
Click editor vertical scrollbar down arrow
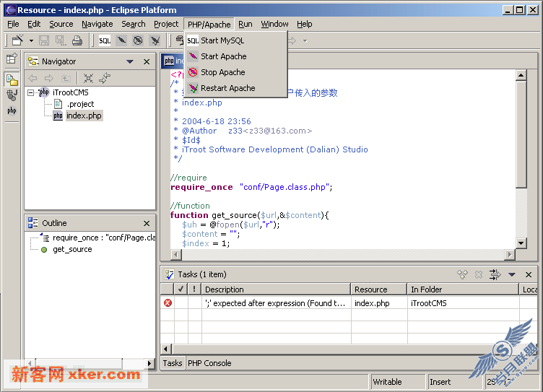521,243
